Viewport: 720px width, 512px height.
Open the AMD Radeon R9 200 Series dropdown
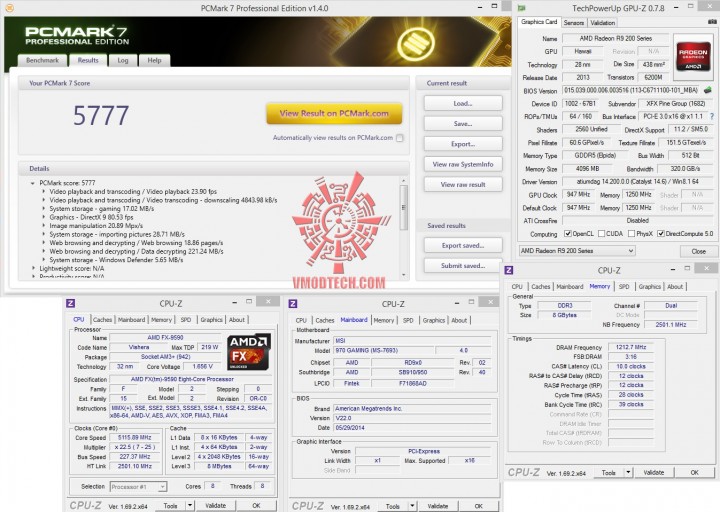pyautogui.click(x=577, y=251)
